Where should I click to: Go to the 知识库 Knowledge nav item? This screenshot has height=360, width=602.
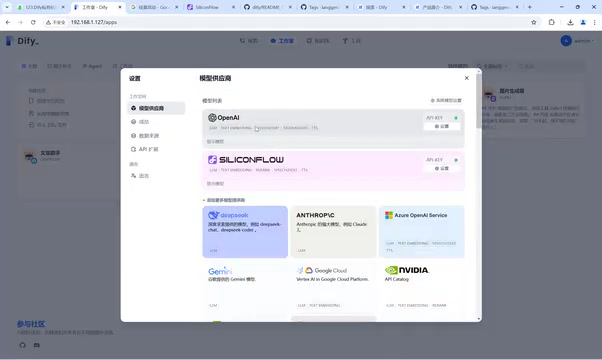tap(318, 41)
